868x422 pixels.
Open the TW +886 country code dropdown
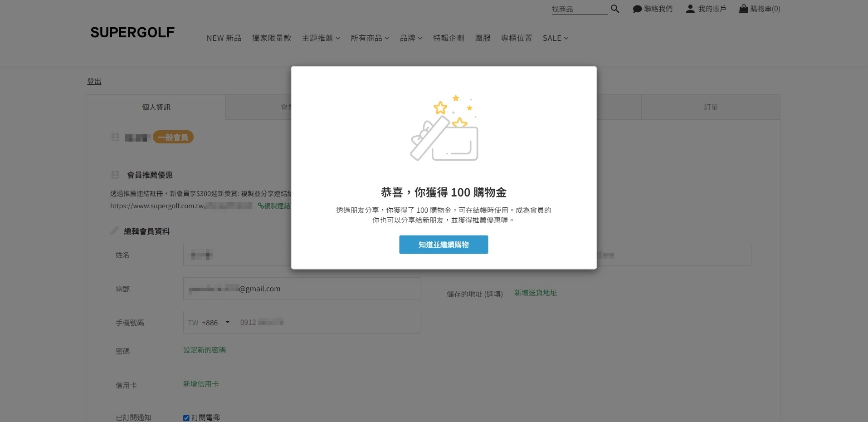coord(210,322)
